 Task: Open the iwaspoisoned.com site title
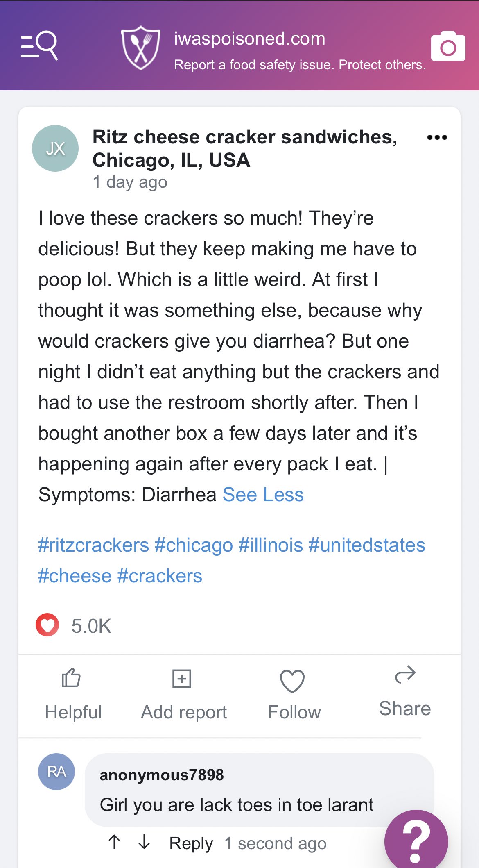coord(250,39)
